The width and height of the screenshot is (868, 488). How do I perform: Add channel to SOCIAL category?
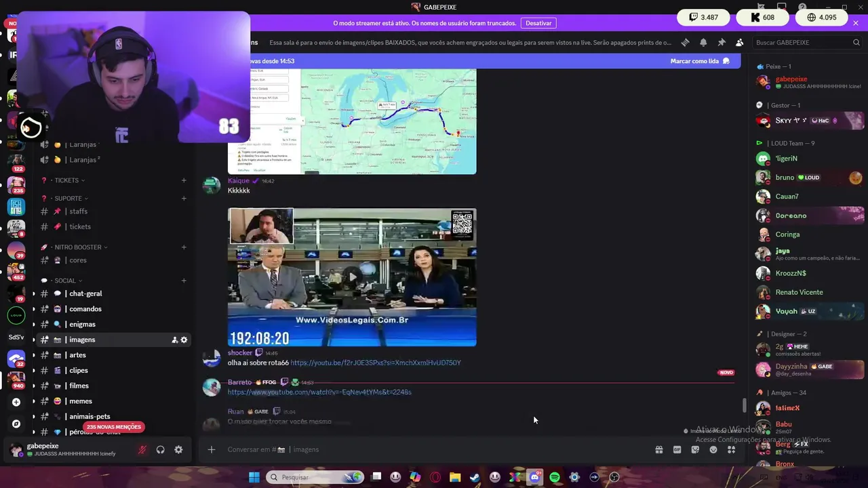(x=184, y=281)
